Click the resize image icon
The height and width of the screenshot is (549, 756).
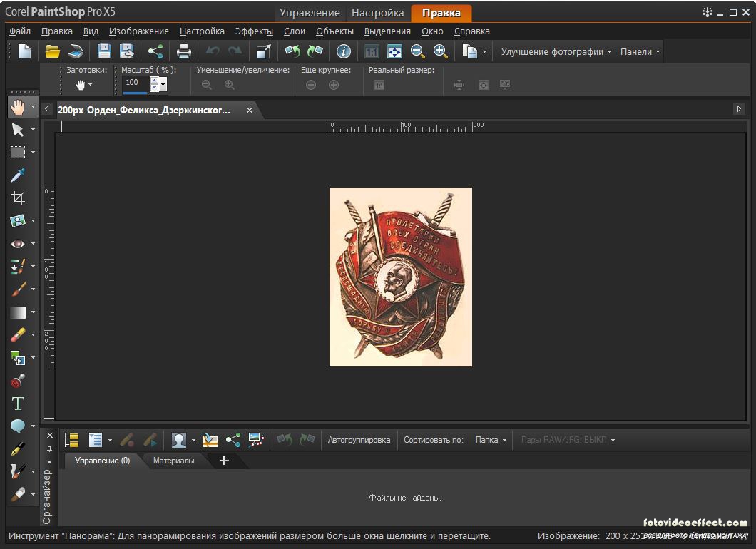click(x=263, y=51)
